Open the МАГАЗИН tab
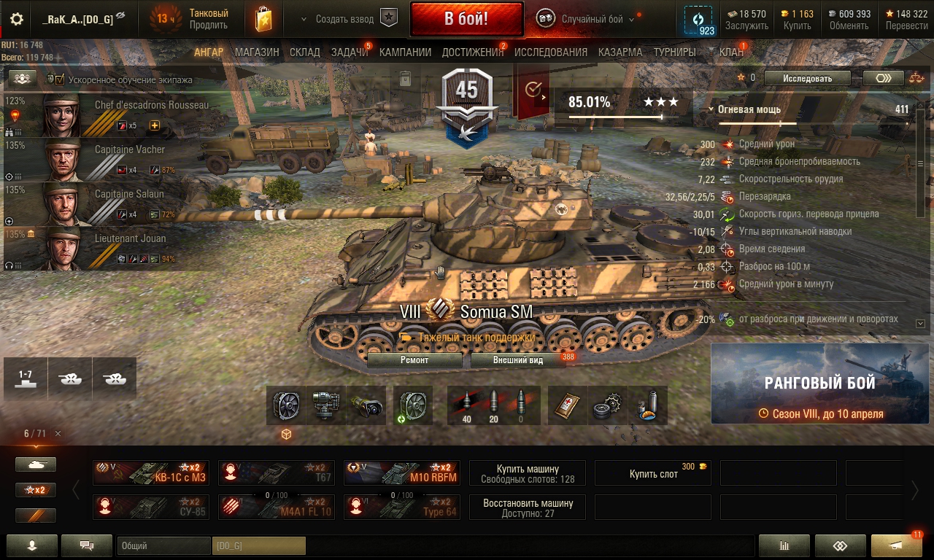The width and height of the screenshot is (934, 560). point(257,52)
